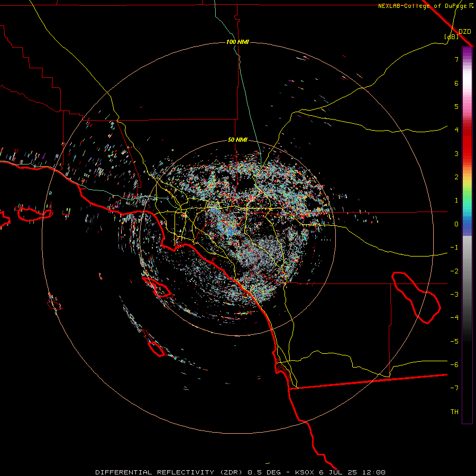Click the 100 NMI range ring label
The width and height of the screenshot is (476, 476).
pyautogui.click(x=237, y=42)
